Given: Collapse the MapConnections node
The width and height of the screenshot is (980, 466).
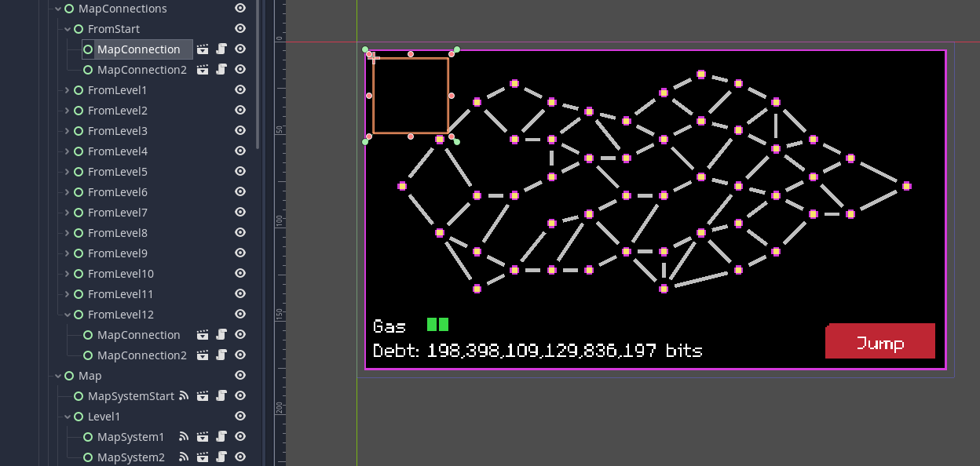Looking at the screenshot, I should (58, 9).
